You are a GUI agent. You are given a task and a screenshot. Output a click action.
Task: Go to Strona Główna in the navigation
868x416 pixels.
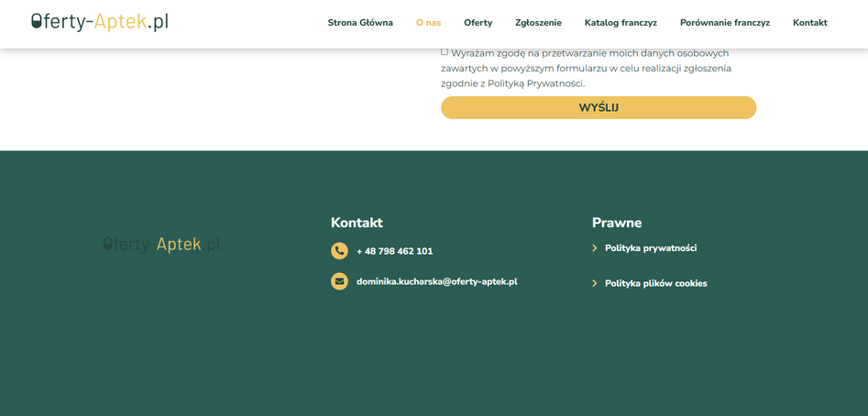pyautogui.click(x=360, y=23)
